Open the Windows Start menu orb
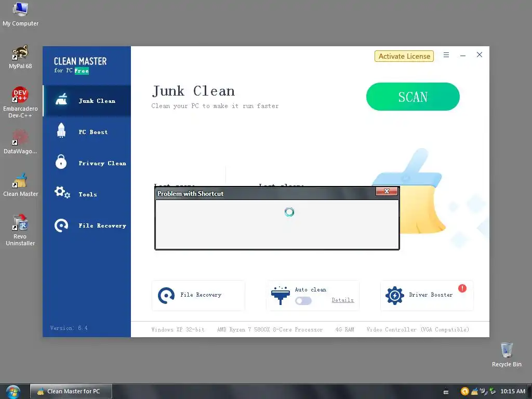 pos(13,392)
